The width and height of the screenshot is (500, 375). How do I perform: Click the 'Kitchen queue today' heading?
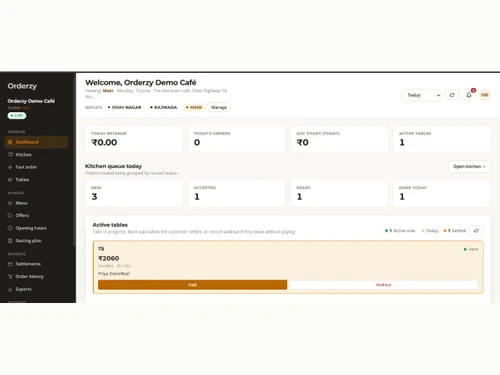tap(113, 166)
